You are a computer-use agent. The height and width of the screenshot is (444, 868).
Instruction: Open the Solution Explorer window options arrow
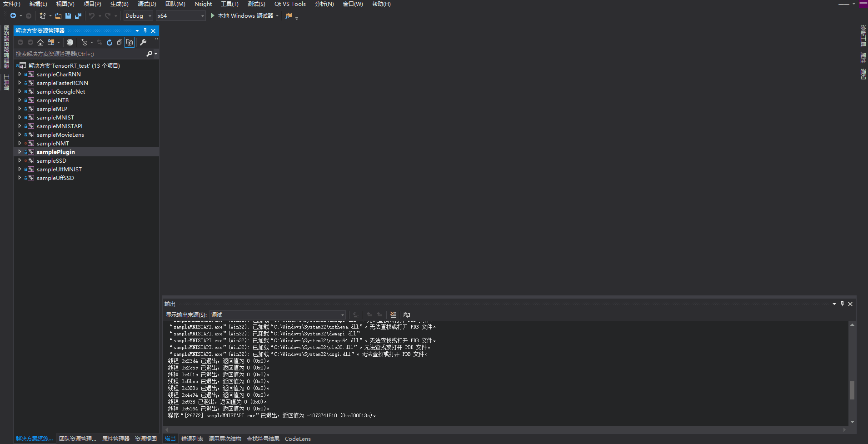[x=137, y=30]
